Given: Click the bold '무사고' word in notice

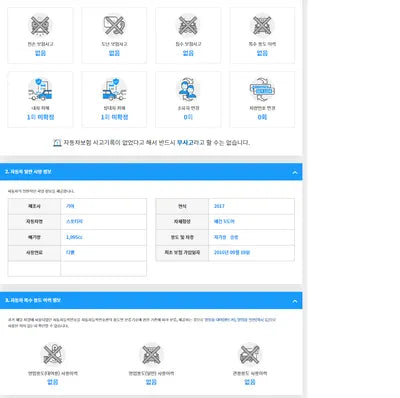Looking at the screenshot, I should coord(185,143).
